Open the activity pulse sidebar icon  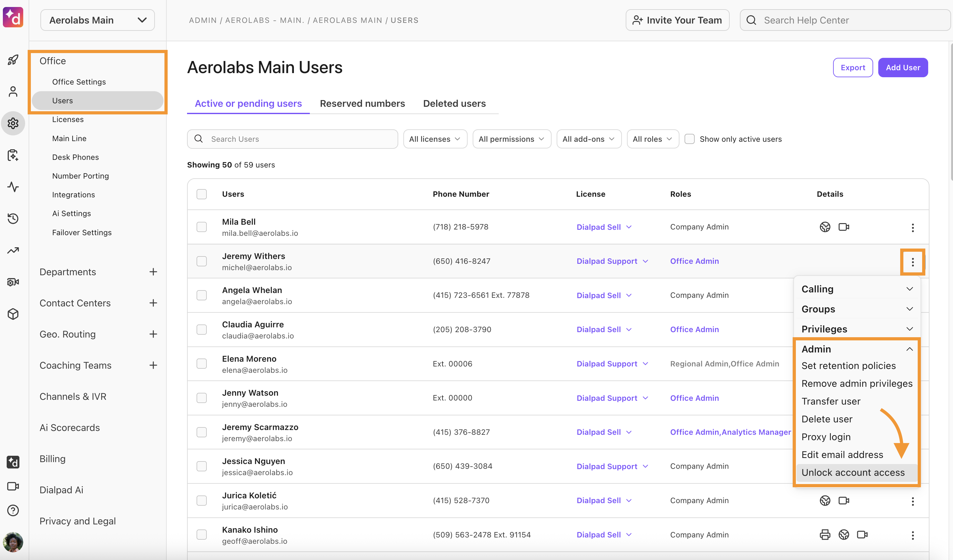(x=13, y=187)
